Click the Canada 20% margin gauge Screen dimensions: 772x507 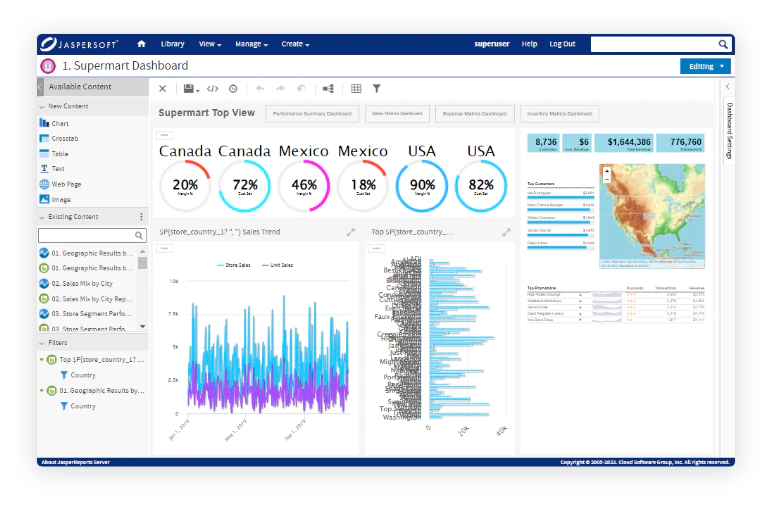coord(185,186)
